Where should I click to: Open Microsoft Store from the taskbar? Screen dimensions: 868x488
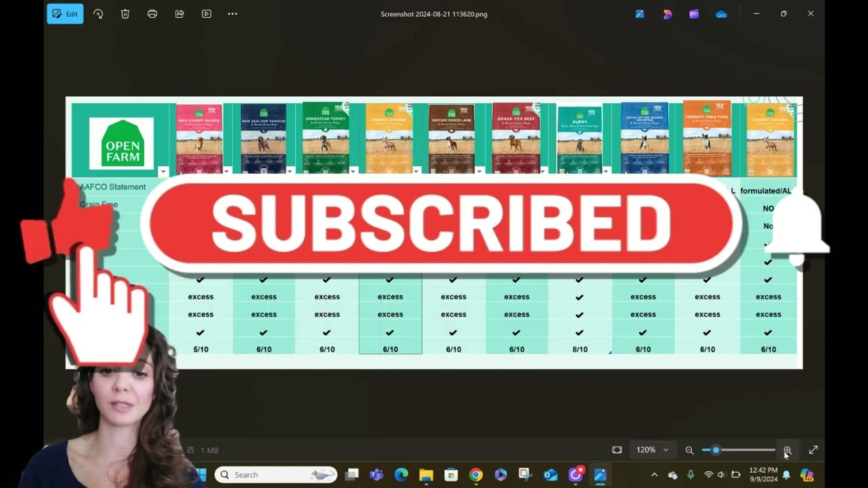pos(451,475)
